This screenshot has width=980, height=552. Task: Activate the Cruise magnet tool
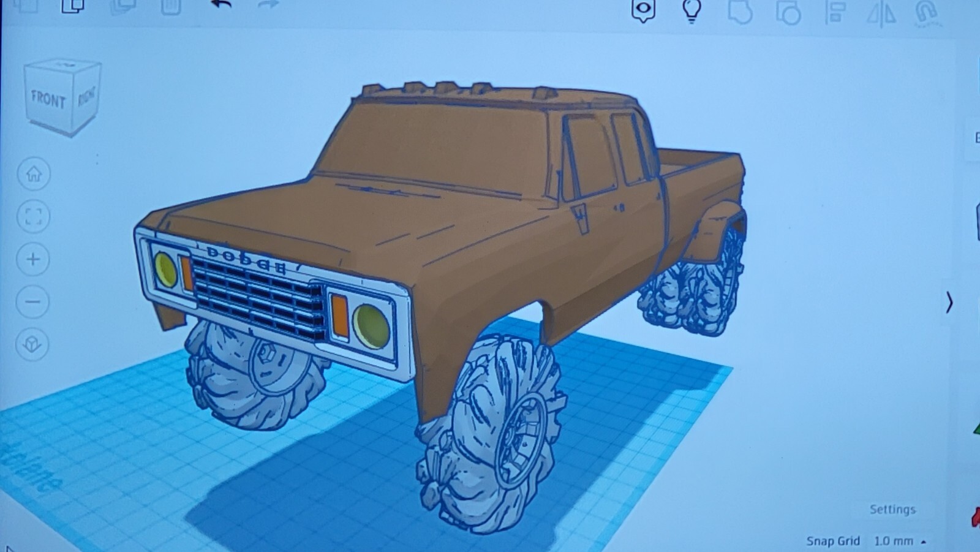click(927, 13)
